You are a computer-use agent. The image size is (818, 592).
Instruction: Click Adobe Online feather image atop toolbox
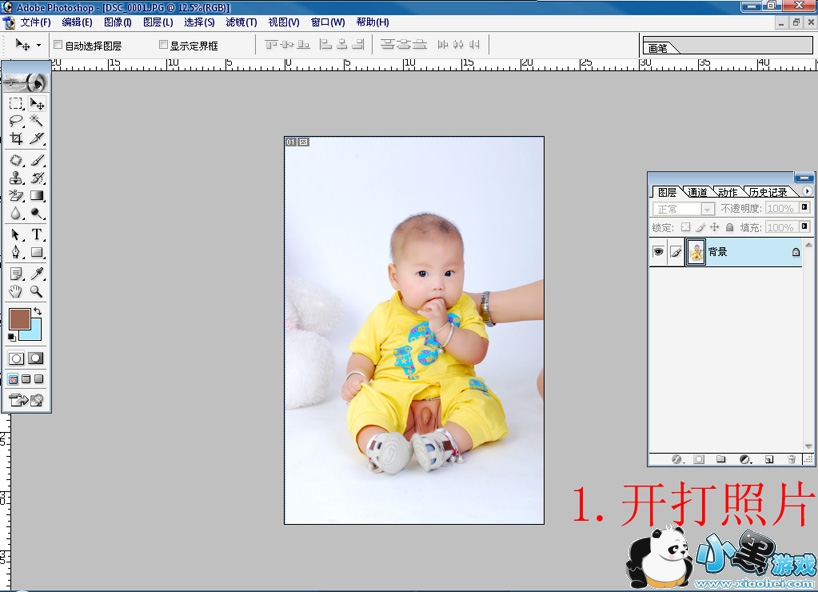(x=26, y=82)
